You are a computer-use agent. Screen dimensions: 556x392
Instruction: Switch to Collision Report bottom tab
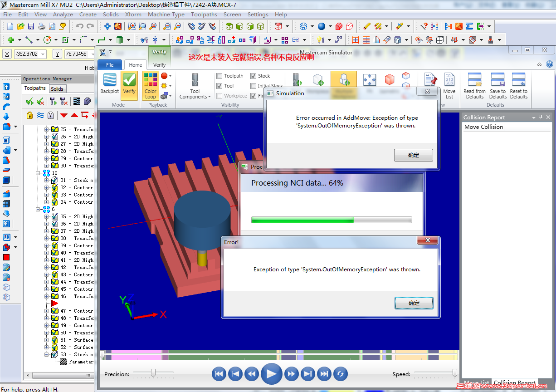514,383
